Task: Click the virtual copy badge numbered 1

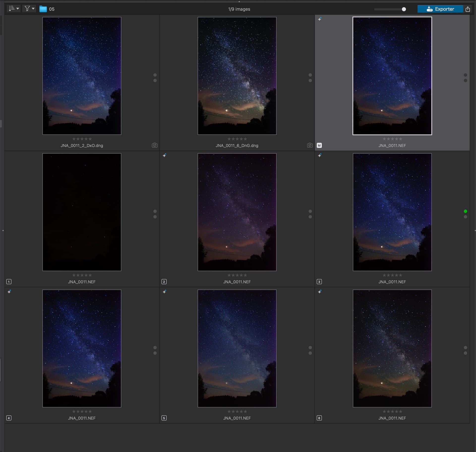Action: point(9,282)
